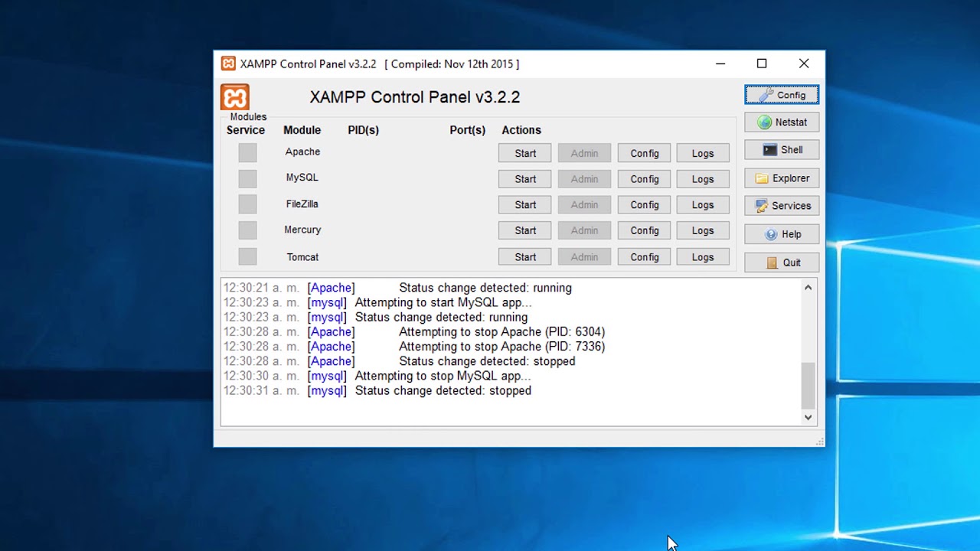Close the XAMPP Control Panel window
Screen dimensions: 980x551
coord(804,64)
